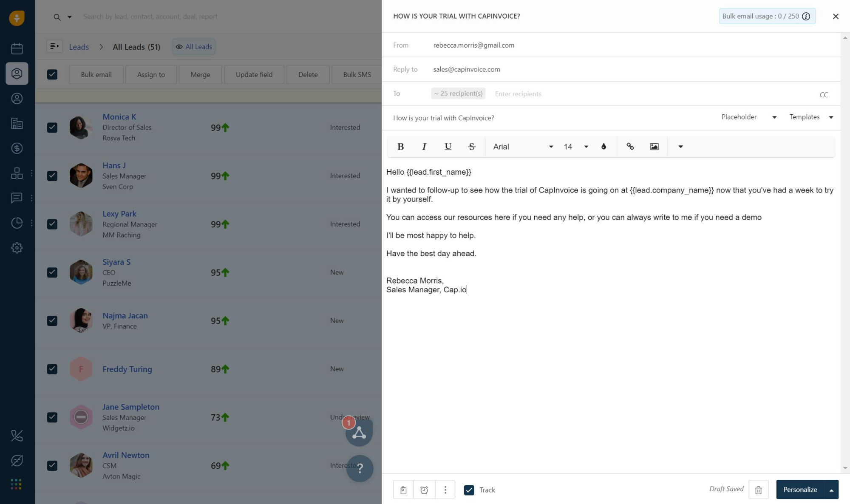Toggle italic text formatting
Screen dimensions: 850x504
pyautogui.click(x=424, y=147)
